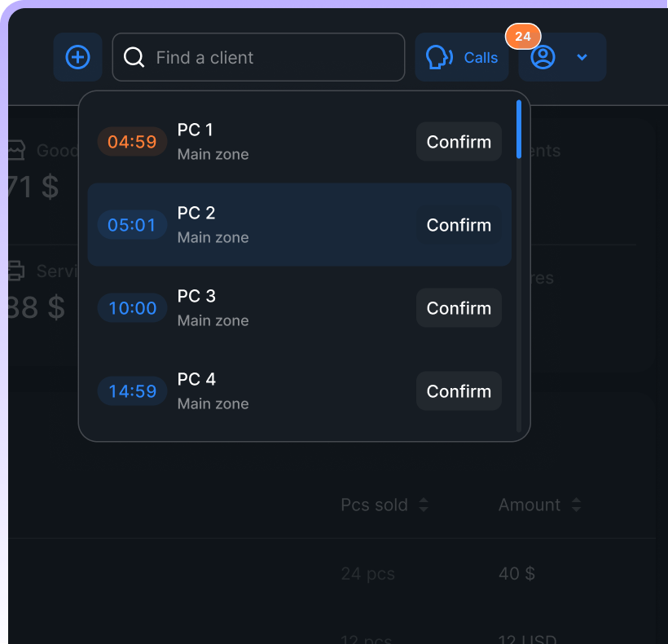Confirm the PC 1 call
The image size is (668, 644).
tap(459, 142)
